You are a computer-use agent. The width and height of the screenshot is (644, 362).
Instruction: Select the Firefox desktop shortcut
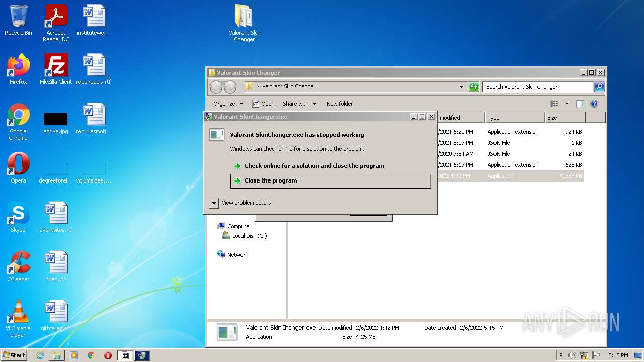click(x=18, y=69)
